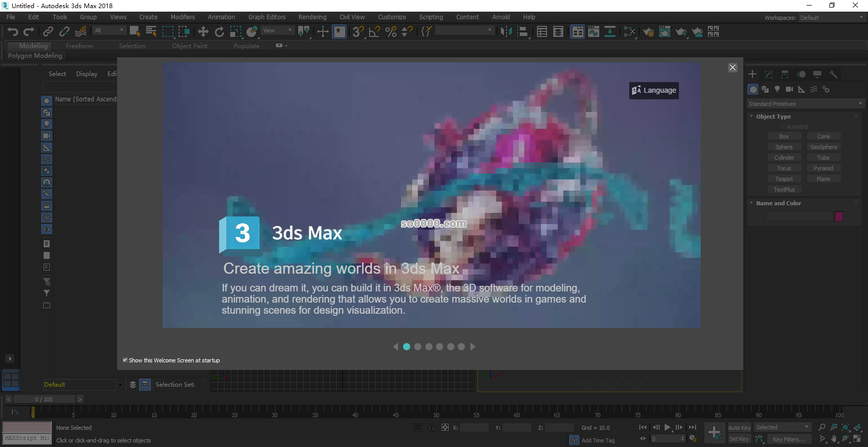
Task: Open the Modifiers menu
Action: coord(183,17)
